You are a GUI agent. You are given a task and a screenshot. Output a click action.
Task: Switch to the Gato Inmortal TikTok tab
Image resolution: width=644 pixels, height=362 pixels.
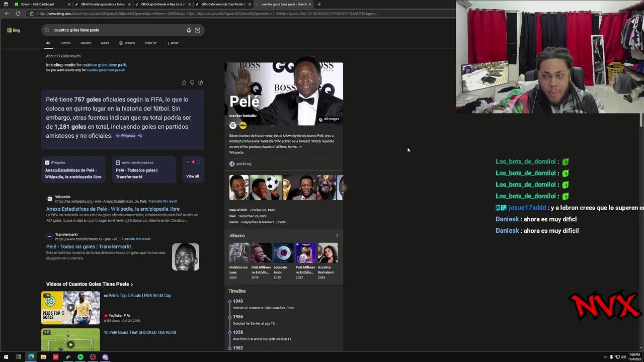[221, 4]
